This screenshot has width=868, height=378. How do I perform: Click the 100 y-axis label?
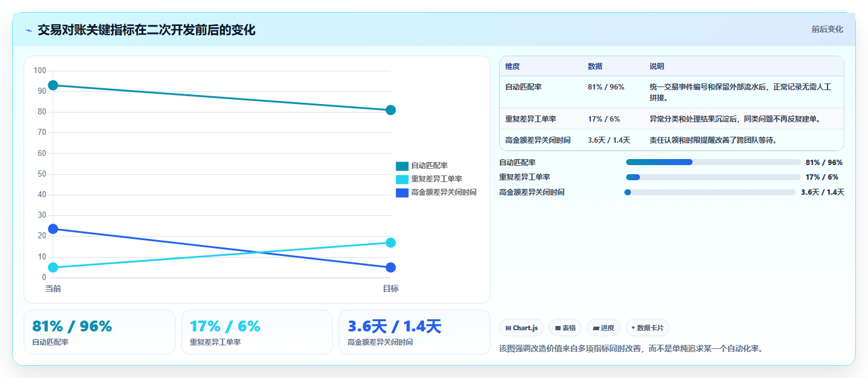[40, 71]
